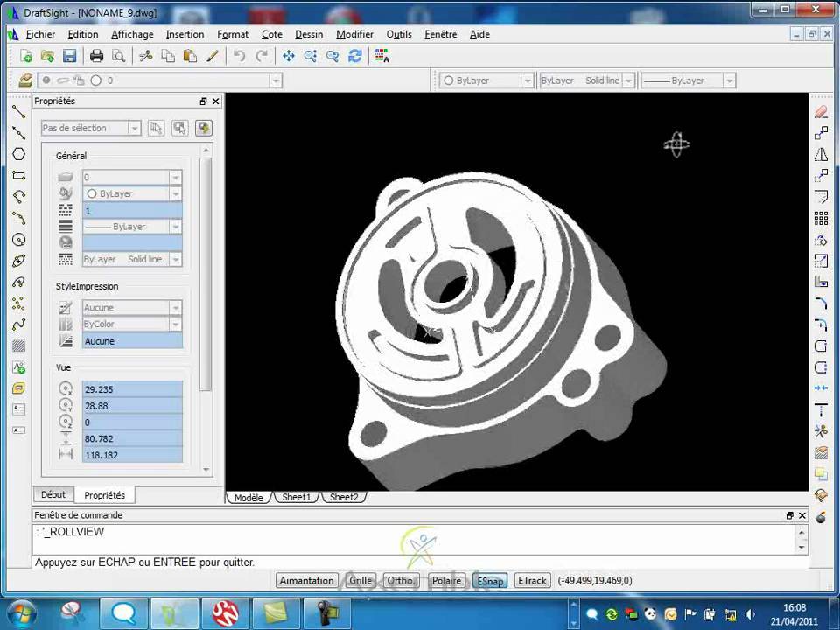
Task: Toggle the Grille status bar button
Action: click(360, 581)
